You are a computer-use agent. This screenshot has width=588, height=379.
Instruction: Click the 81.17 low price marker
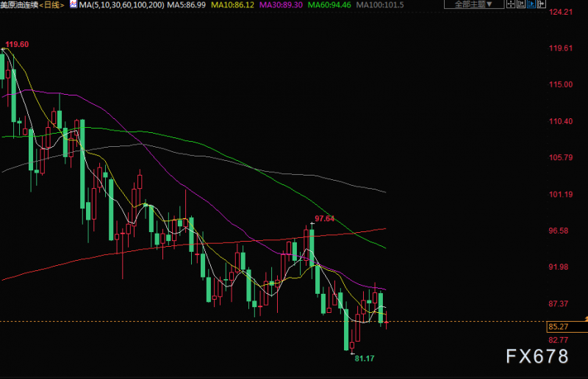point(365,358)
